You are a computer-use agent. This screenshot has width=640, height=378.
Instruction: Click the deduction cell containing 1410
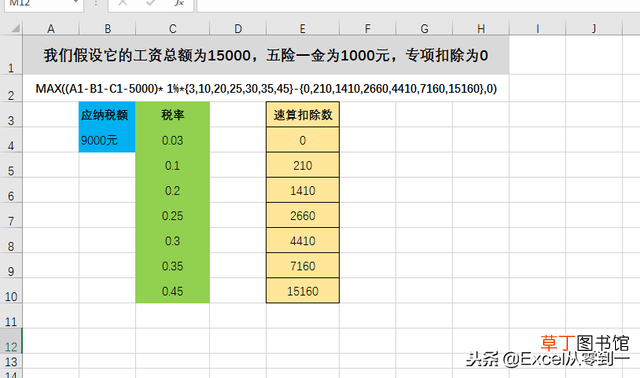302,191
